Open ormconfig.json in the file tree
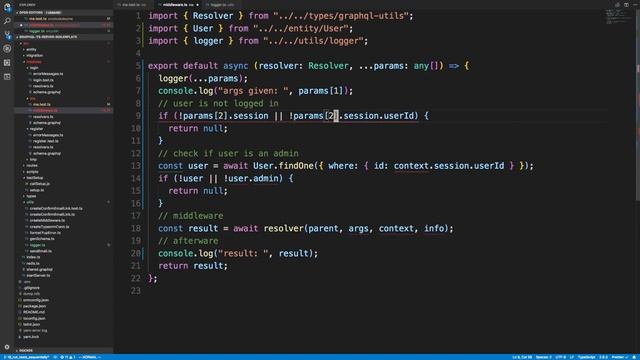 pos(36,300)
